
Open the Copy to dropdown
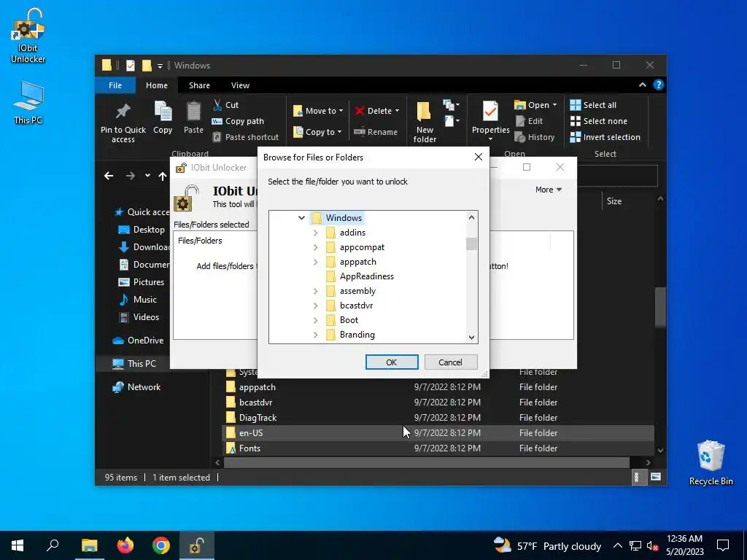(x=317, y=132)
